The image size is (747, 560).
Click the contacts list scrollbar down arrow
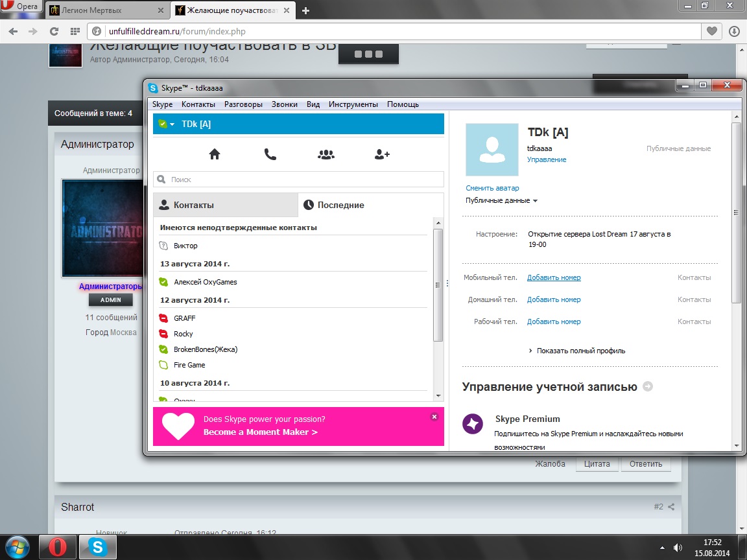pos(438,396)
